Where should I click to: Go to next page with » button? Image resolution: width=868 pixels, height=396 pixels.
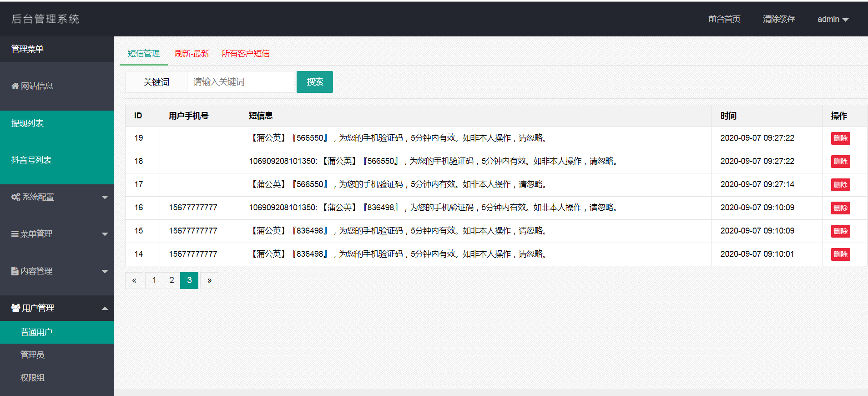pyautogui.click(x=209, y=280)
